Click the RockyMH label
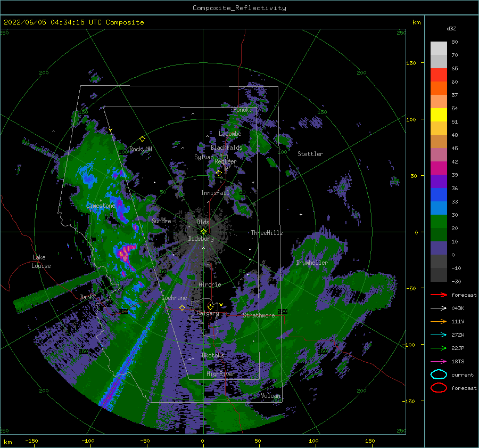This screenshot has height=448, width=479. tap(141, 149)
